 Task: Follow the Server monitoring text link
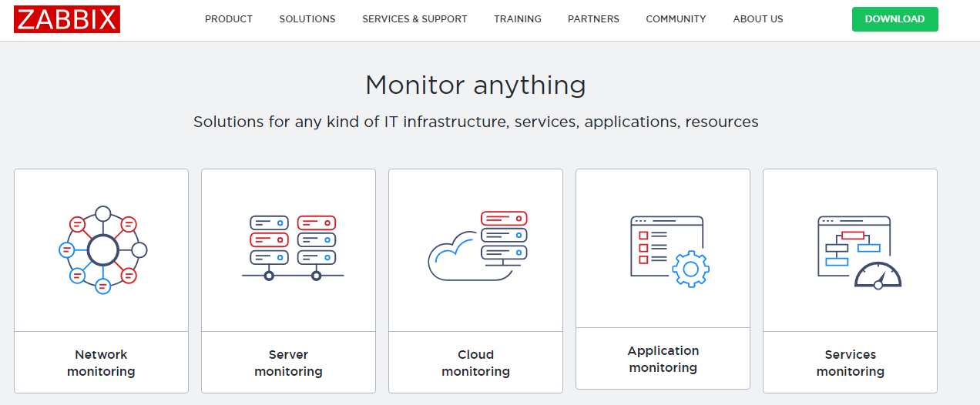point(288,363)
